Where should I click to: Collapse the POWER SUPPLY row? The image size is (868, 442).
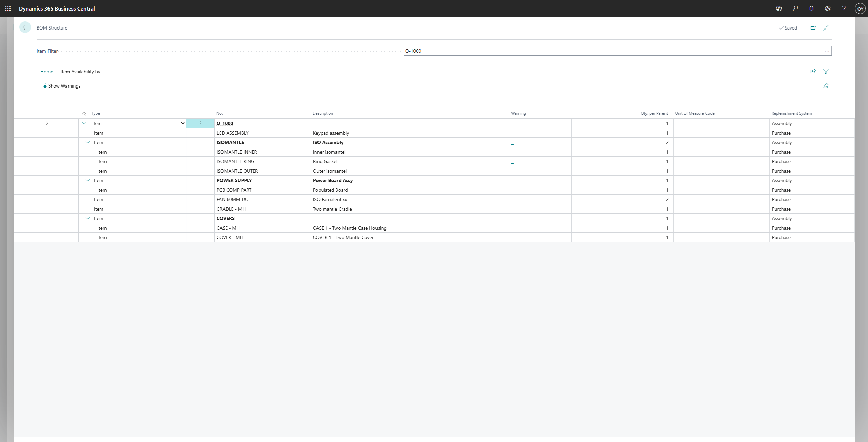click(x=88, y=180)
